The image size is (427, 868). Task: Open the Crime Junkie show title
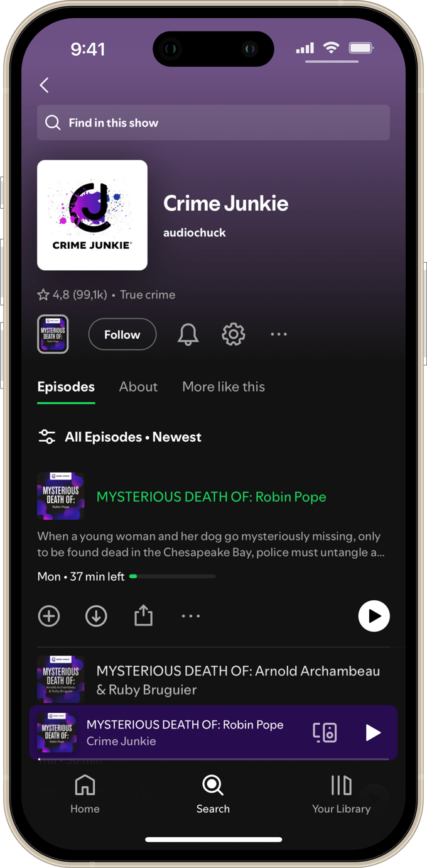pos(226,203)
